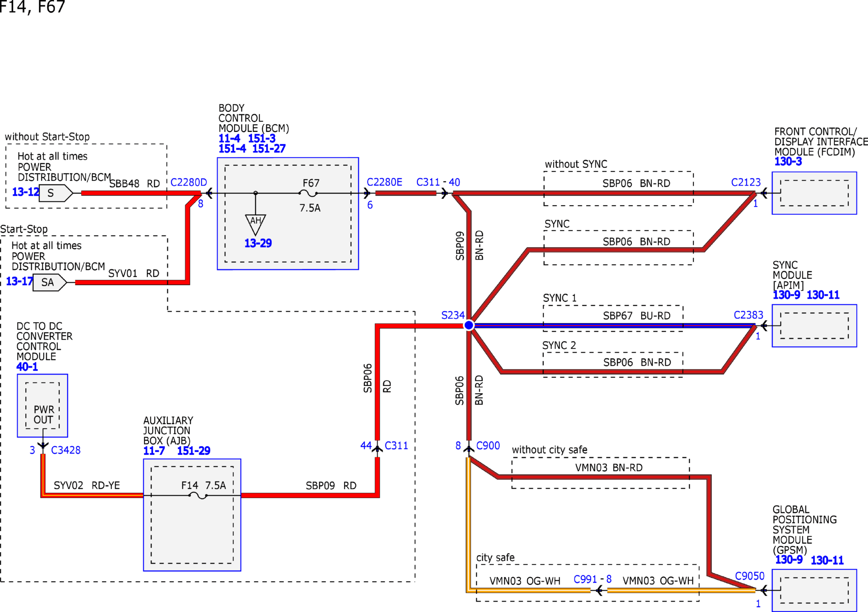The height and width of the screenshot is (612, 868).
Task: Click the C2280D connector label
Action: (189, 182)
